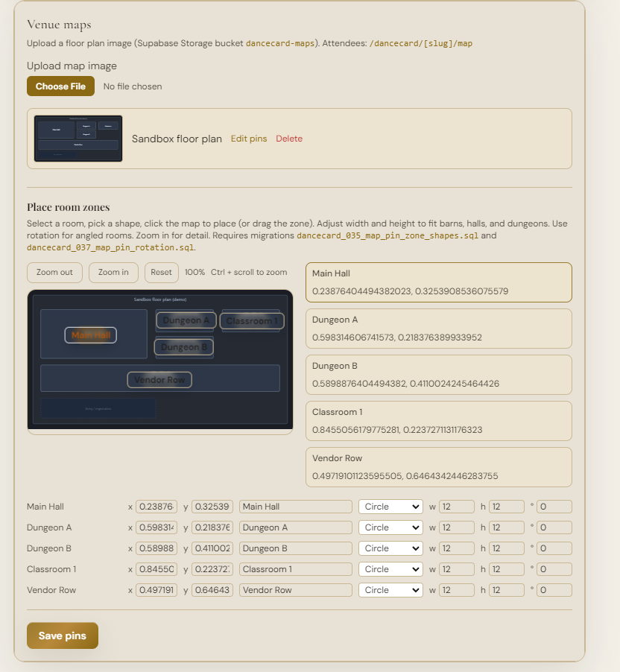This screenshot has width=620, height=672.
Task: Focus the Classroom 1 x coordinate field
Action: (156, 569)
